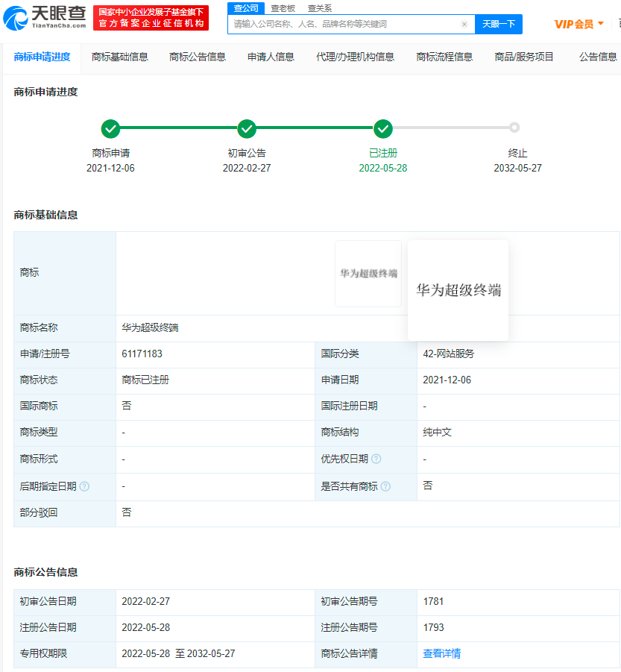Viewport: 621px width, 672px height.
Task: Click the 部分驳回 value 否
Action: (126, 512)
